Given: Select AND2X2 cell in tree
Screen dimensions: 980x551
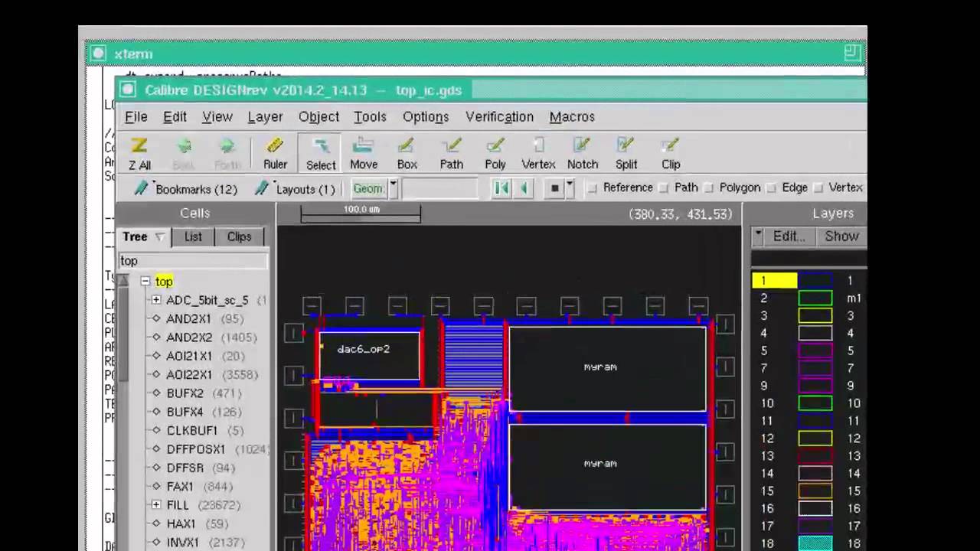Looking at the screenshot, I should [189, 337].
